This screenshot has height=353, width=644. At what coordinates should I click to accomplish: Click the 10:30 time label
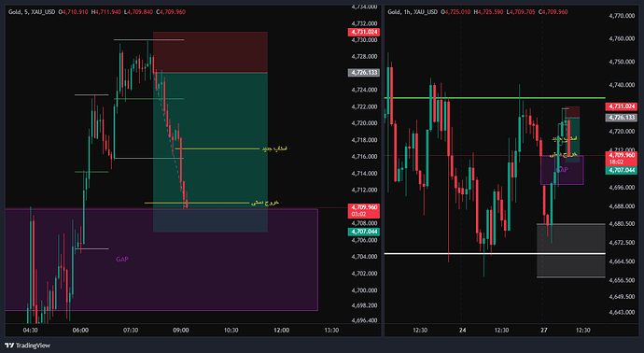click(231, 330)
